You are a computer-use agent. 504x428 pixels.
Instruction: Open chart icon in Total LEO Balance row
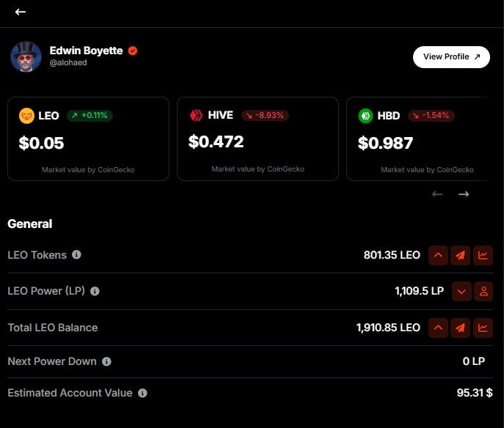(x=483, y=328)
